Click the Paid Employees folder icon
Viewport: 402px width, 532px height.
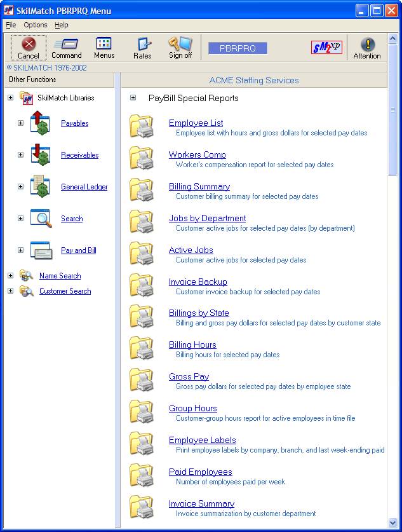coord(142,475)
